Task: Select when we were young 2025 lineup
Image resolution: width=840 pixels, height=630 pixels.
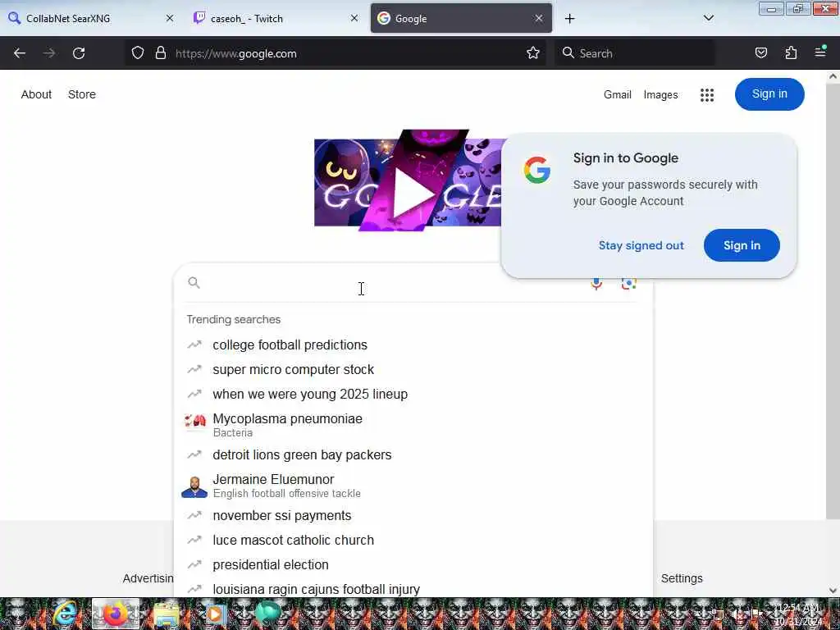Action: point(413,395)
